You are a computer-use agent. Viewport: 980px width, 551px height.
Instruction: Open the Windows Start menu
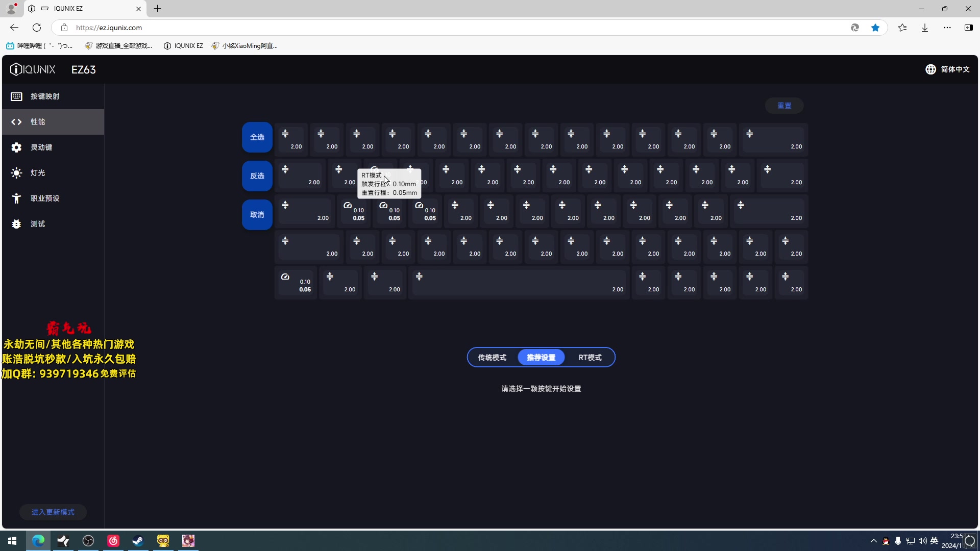12,541
